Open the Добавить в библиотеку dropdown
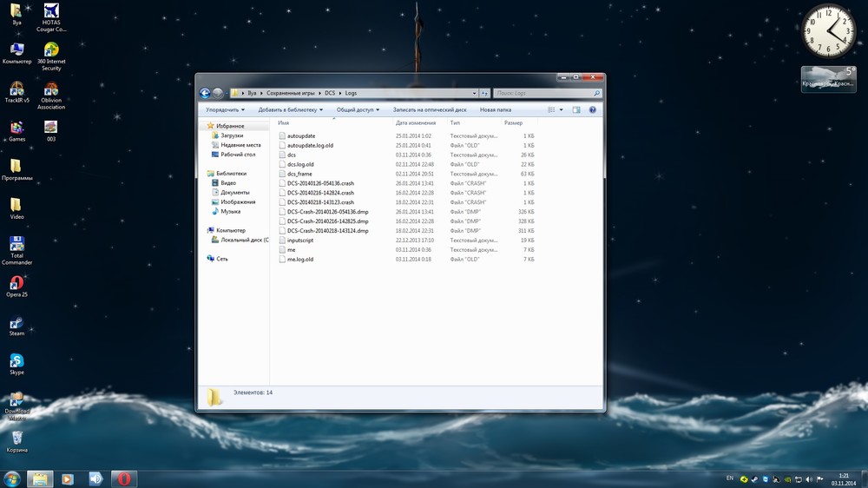The width and height of the screenshot is (868, 488). [x=291, y=110]
